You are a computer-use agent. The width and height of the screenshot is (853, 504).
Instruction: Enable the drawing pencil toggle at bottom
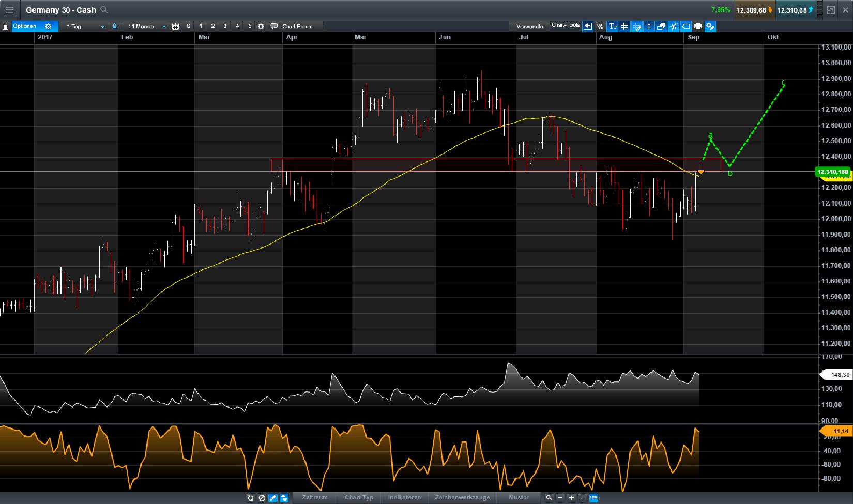[272, 498]
